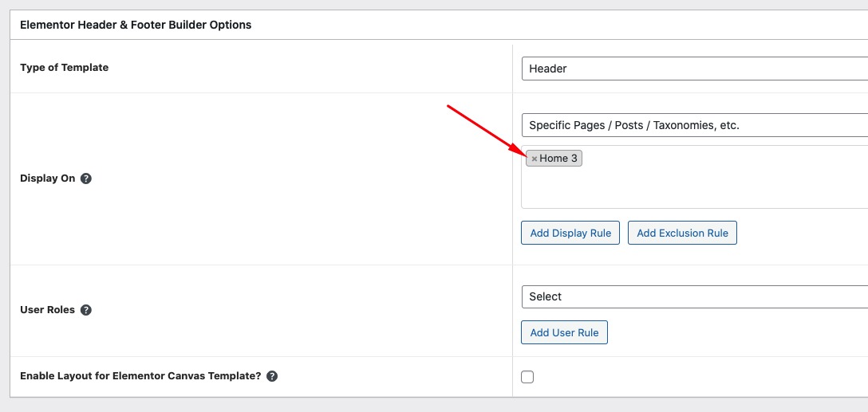The height and width of the screenshot is (412, 868).
Task: Enable layout for Elementor Canvas Template
Action: pos(527,377)
